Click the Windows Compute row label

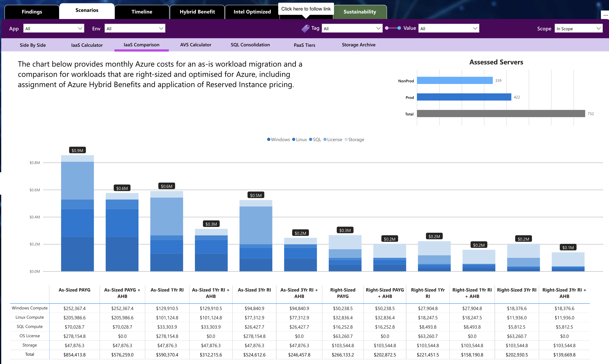click(30, 308)
